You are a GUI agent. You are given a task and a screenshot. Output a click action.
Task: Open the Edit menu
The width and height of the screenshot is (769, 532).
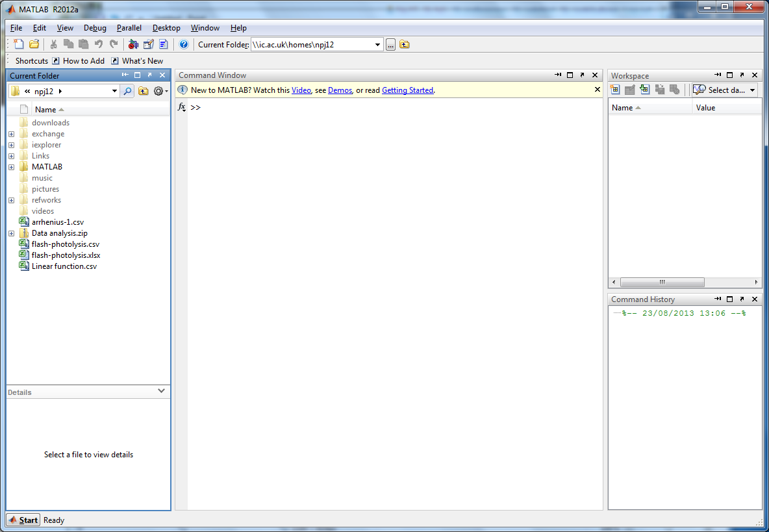coord(39,28)
